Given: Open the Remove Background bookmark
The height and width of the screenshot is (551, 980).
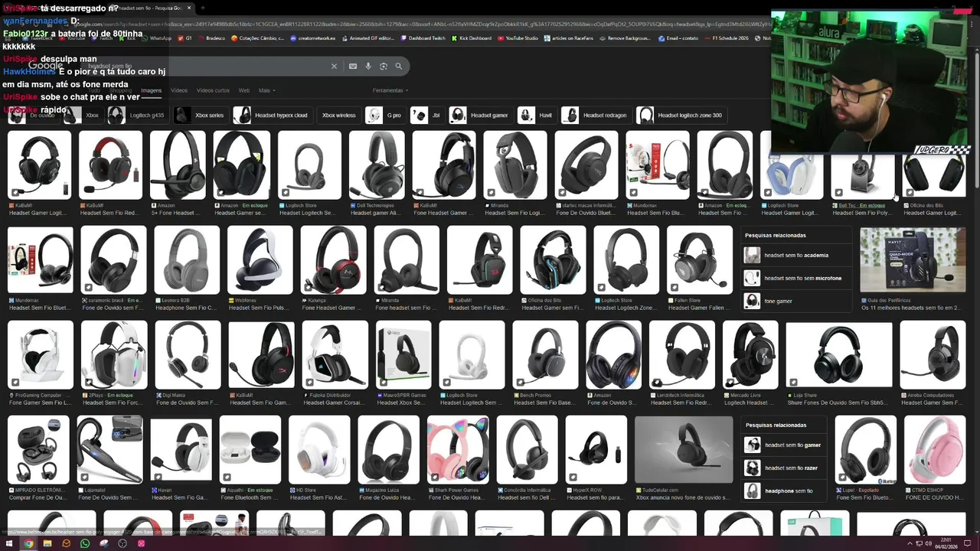Looking at the screenshot, I should [625, 38].
